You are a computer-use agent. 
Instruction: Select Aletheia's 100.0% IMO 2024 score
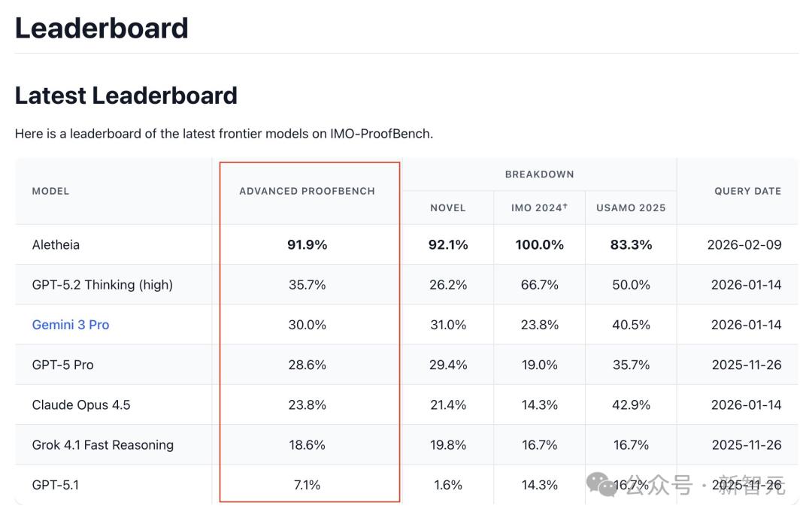click(x=539, y=245)
